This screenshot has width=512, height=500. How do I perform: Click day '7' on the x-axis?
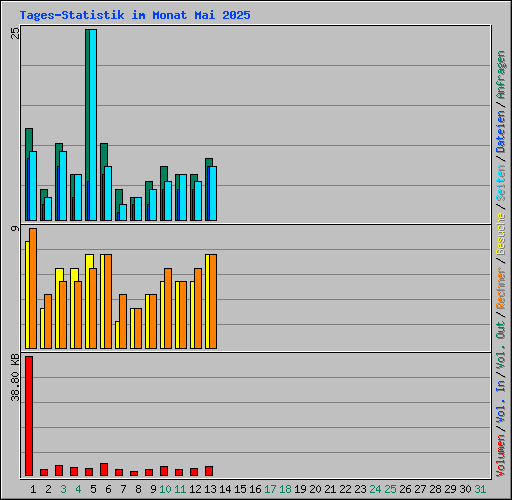(123, 489)
